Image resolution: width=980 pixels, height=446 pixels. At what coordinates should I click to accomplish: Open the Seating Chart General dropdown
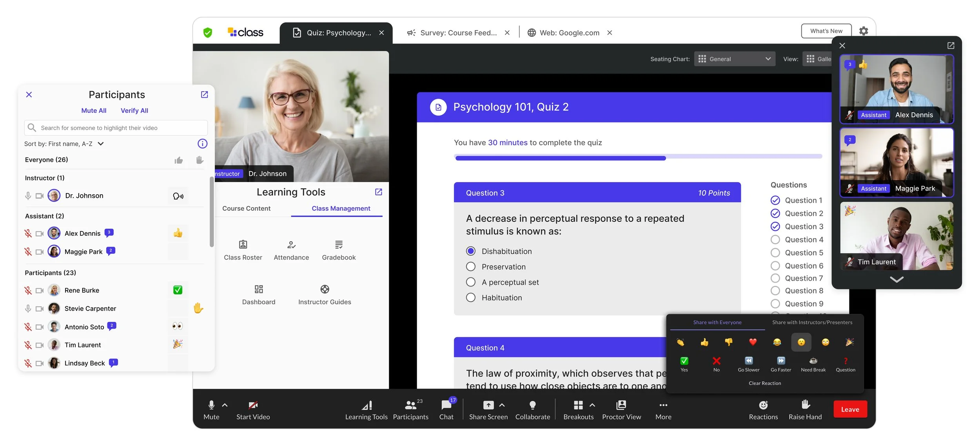click(734, 59)
